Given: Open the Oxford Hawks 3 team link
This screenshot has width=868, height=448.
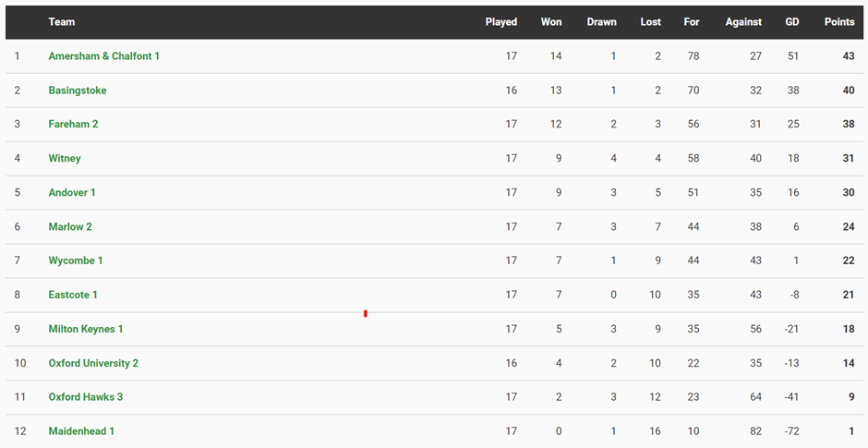Looking at the screenshot, I should [x=86, y=397].
